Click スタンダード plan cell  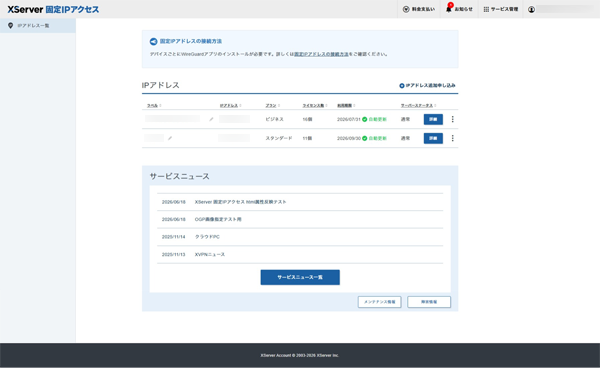pos(279,138)
